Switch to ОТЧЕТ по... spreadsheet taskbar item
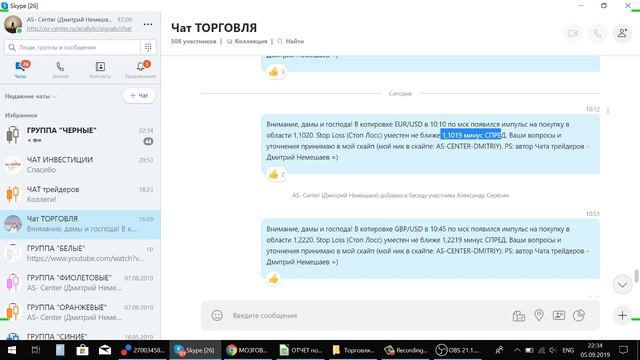Viewport: 640px width, 360px height. (x=300, y=350)
